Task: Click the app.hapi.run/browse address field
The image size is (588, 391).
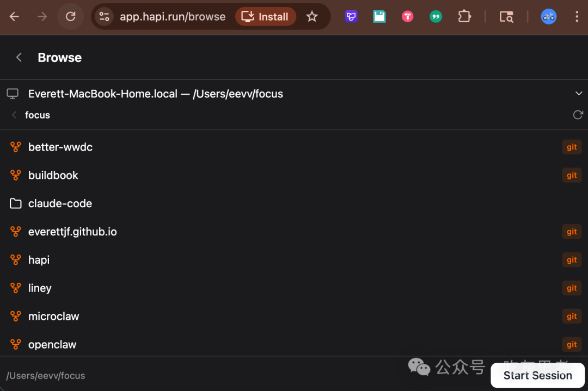Action: (x=173, y=16)
